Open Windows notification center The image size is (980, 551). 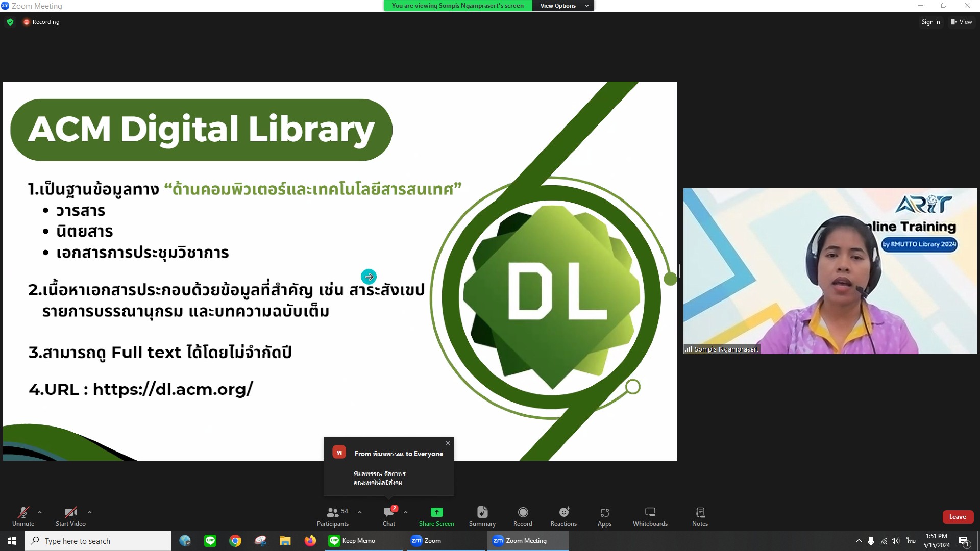(964, 541)
